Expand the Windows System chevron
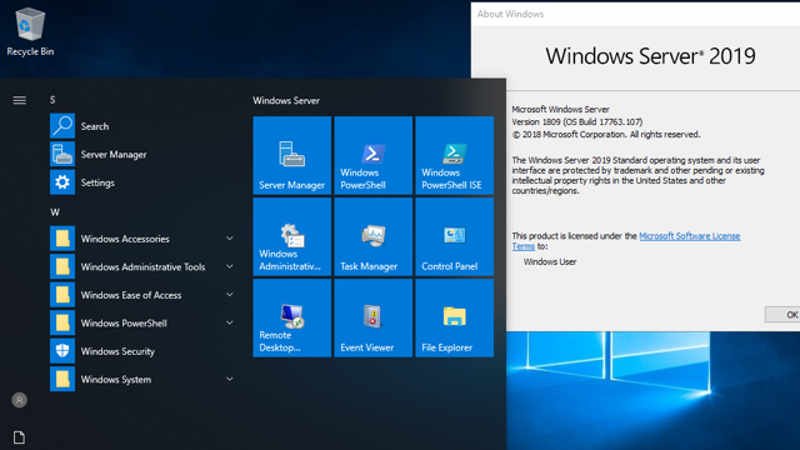 coord(230,379)
